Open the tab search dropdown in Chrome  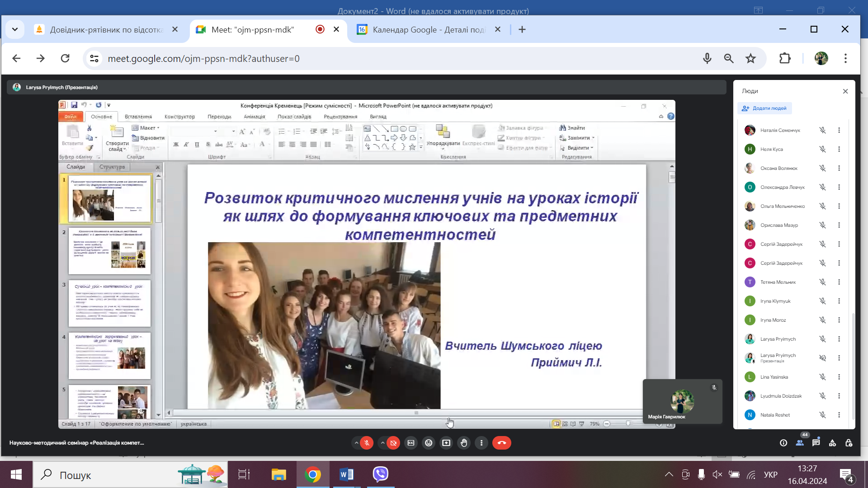[15, 29]
